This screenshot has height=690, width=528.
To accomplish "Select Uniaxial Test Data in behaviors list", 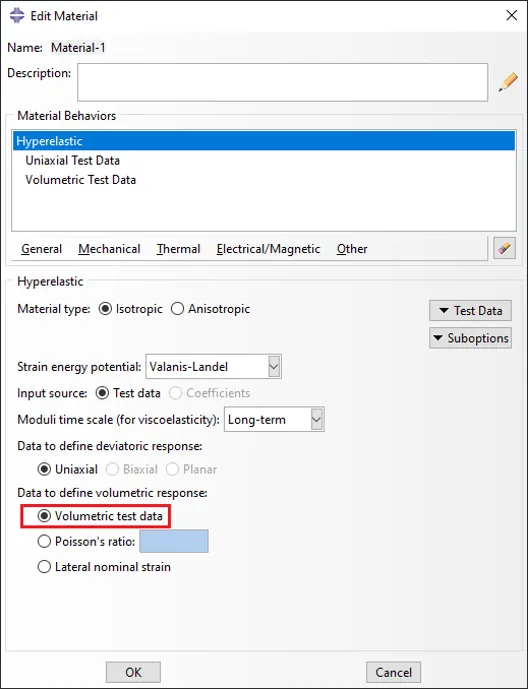I will [73, 161].
